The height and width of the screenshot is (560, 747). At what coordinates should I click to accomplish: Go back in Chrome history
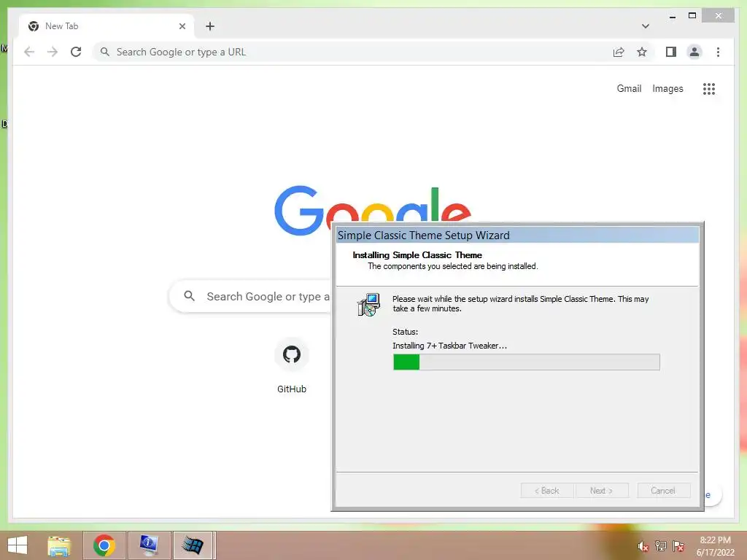pyautogui.click(x=29, y=52)
